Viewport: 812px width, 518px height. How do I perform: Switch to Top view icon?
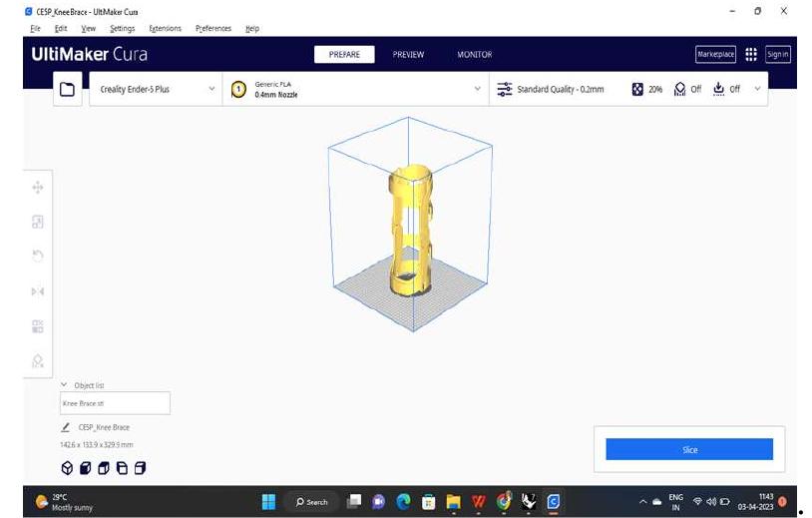click(x=104, y=468)
